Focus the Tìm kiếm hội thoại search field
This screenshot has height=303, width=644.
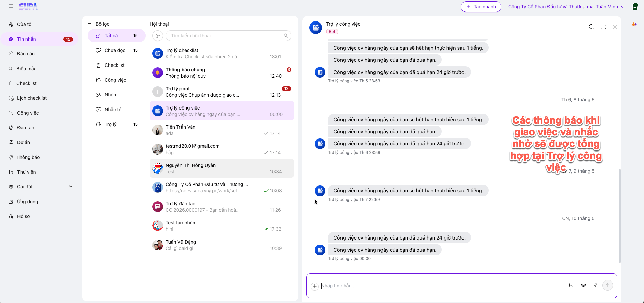tap(223, 36)
